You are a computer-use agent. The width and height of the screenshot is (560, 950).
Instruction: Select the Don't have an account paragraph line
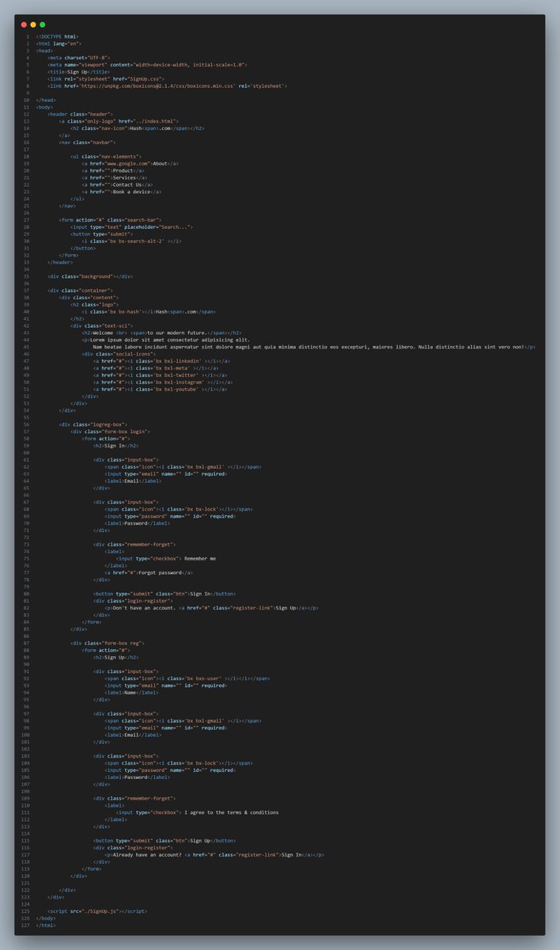(212, 608)
